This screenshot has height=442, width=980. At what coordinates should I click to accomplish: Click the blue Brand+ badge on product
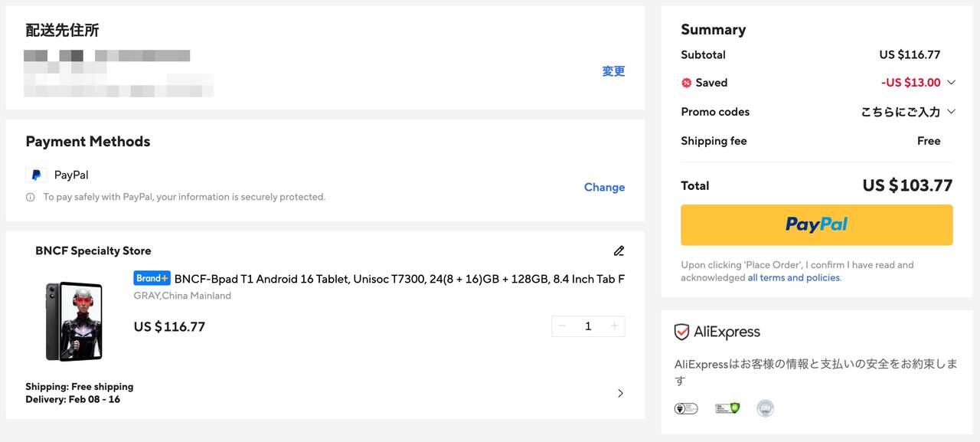click(x=152, y=278)
